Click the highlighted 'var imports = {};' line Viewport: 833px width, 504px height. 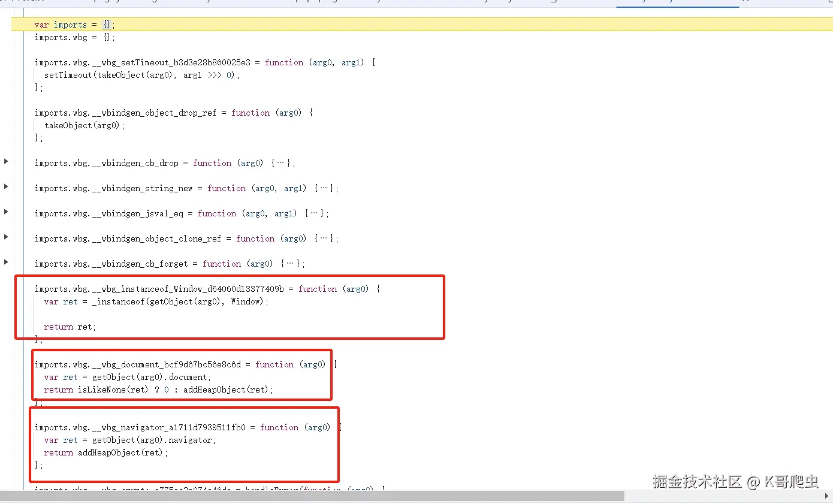[x=422, y=25]
